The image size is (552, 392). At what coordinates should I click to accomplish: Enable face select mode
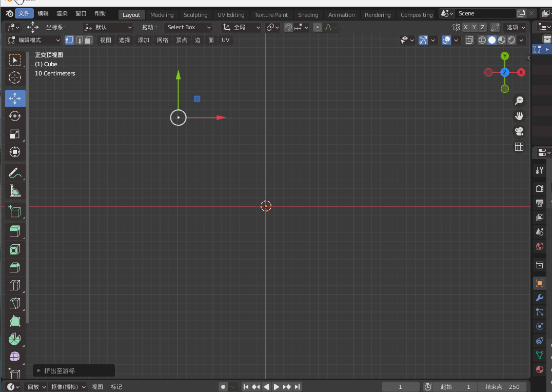coord(88,40)
